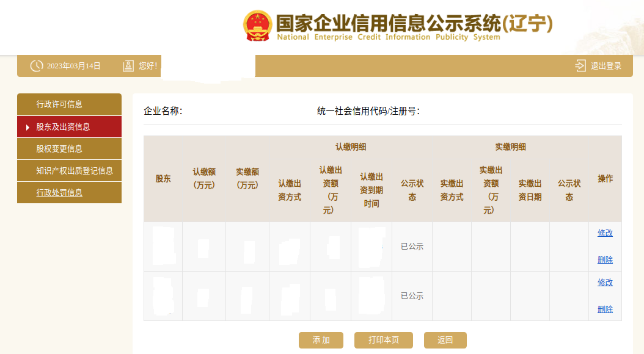The image size is (644, 354).
Task: Open 行政处罚信息 menu item
Action: (70, 192)
